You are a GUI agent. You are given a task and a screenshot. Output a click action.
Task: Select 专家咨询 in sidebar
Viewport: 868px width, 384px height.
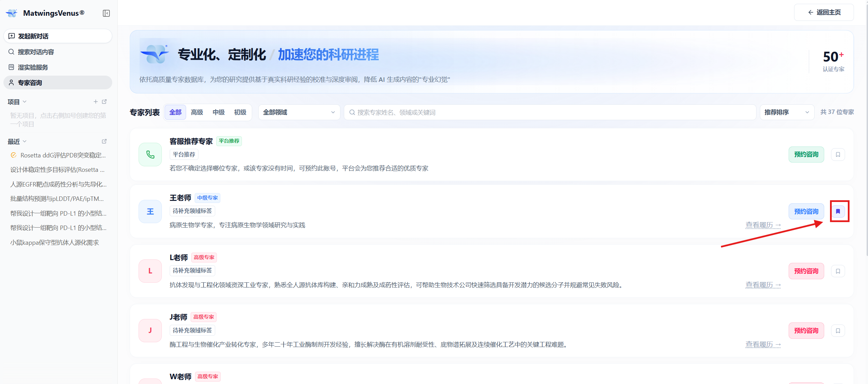tap(58, 82)
